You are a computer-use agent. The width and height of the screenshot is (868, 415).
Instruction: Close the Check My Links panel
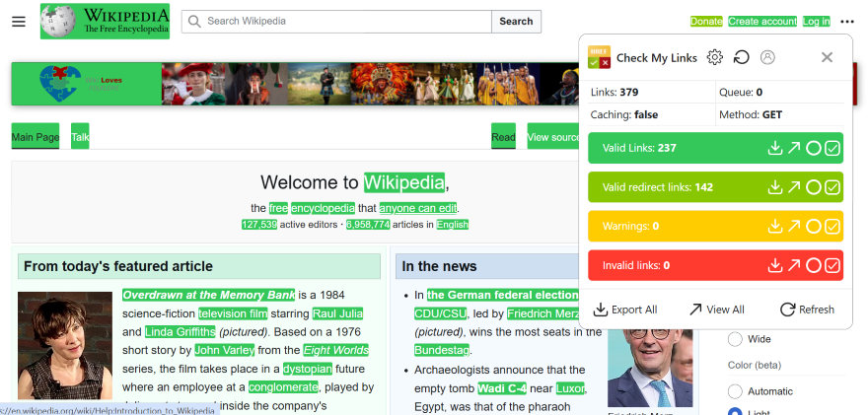[x=827, y=57]
